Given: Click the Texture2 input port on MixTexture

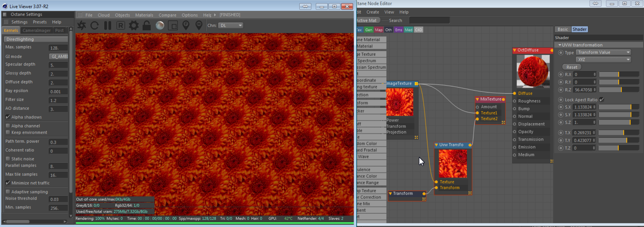Looking at the screenshot, I should pos(477,119).
